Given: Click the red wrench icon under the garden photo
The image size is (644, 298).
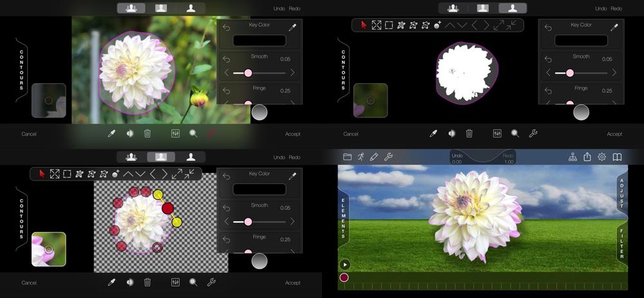Looking at the screenshot, I should click(x=211, y=134).
